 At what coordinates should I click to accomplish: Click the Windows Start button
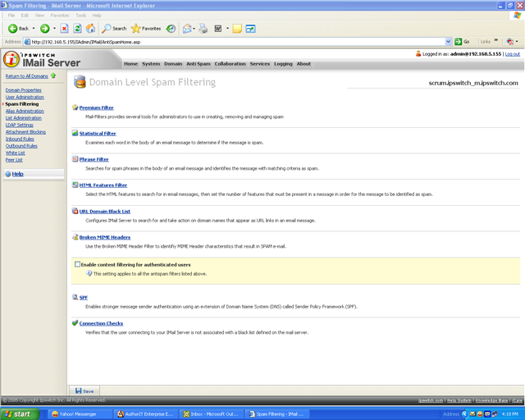[20, 414]
